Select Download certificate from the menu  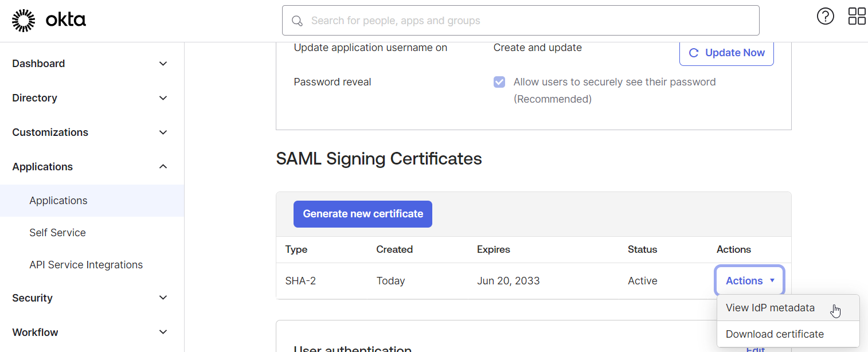pyautogui.click(x=775, y=334)
